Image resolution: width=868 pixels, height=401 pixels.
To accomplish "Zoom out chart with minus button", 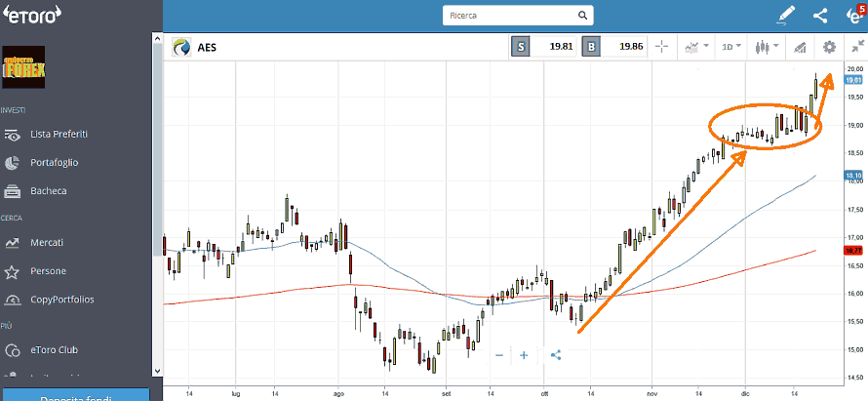I will coord(499,355).
